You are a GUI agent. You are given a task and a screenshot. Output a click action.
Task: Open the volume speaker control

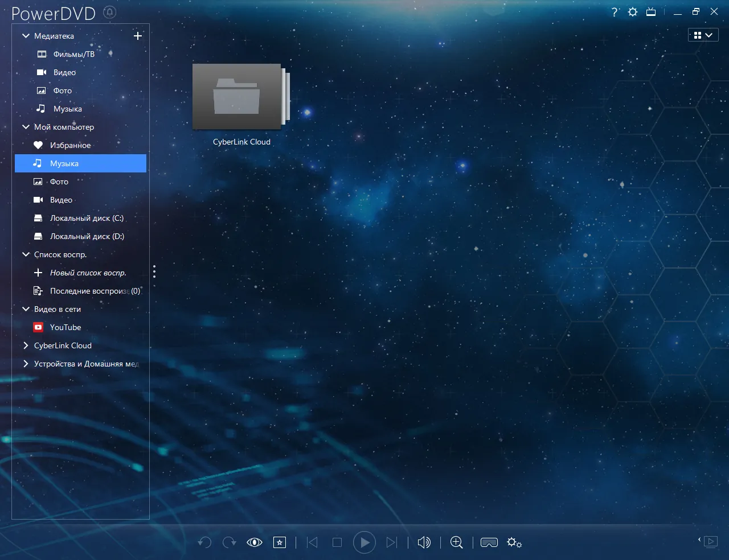click(x=424, y=542)
